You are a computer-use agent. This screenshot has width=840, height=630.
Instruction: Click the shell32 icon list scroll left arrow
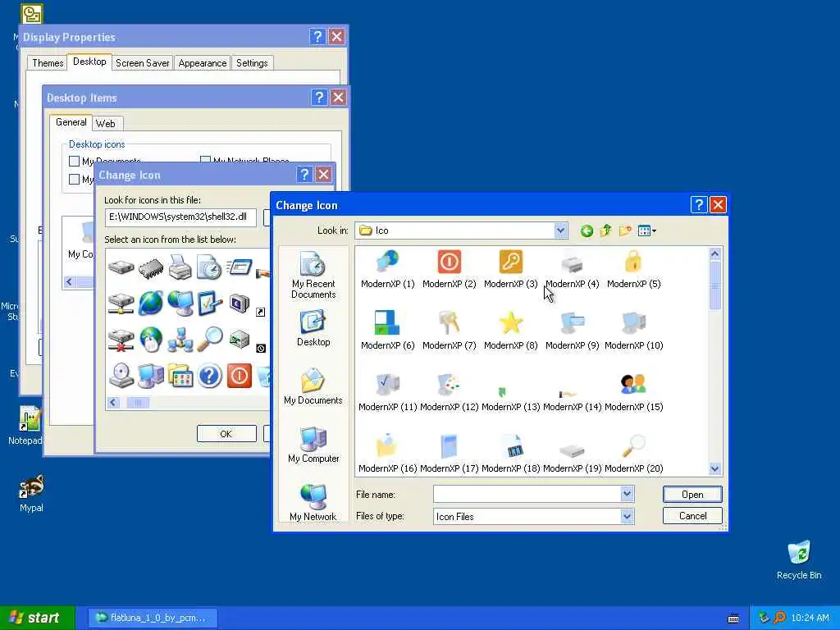tap(113, 403)
